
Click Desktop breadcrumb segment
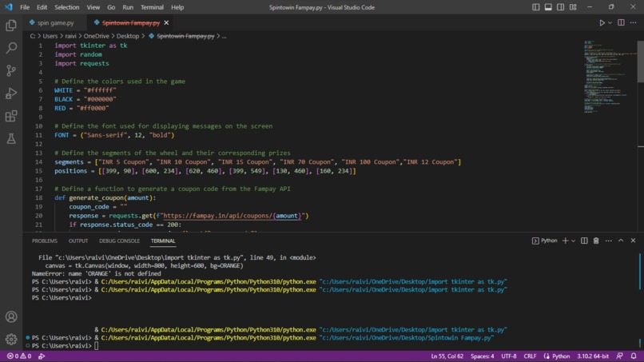[128, 36]
